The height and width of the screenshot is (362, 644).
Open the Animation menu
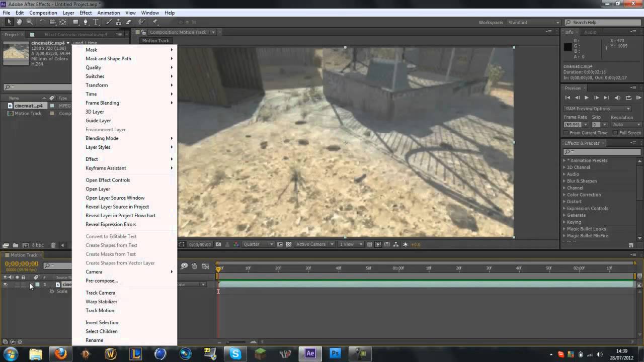point(109,13)
